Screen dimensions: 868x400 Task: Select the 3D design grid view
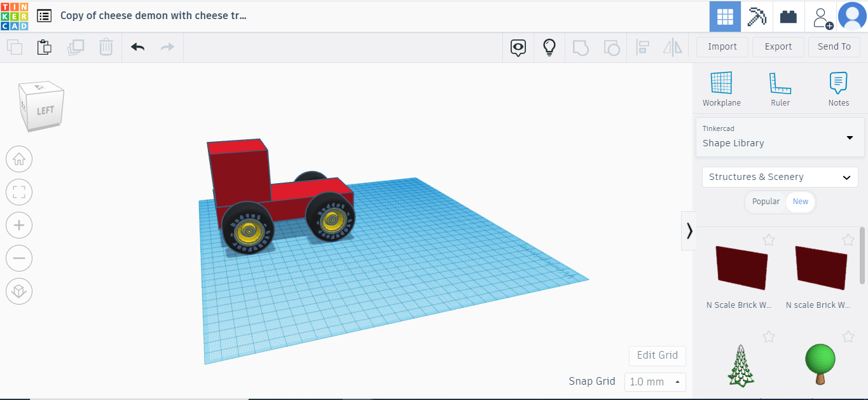pos(725,17)
